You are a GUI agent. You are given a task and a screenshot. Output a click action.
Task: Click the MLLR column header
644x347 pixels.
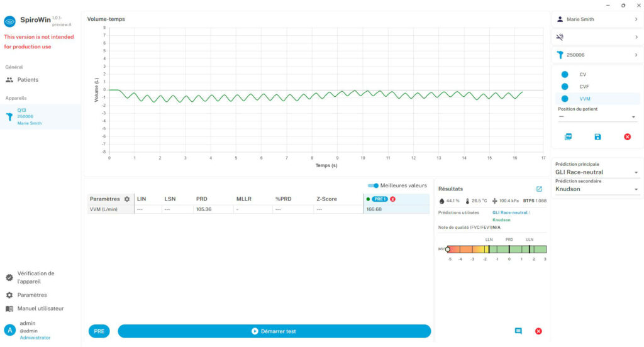coord(243,199)
